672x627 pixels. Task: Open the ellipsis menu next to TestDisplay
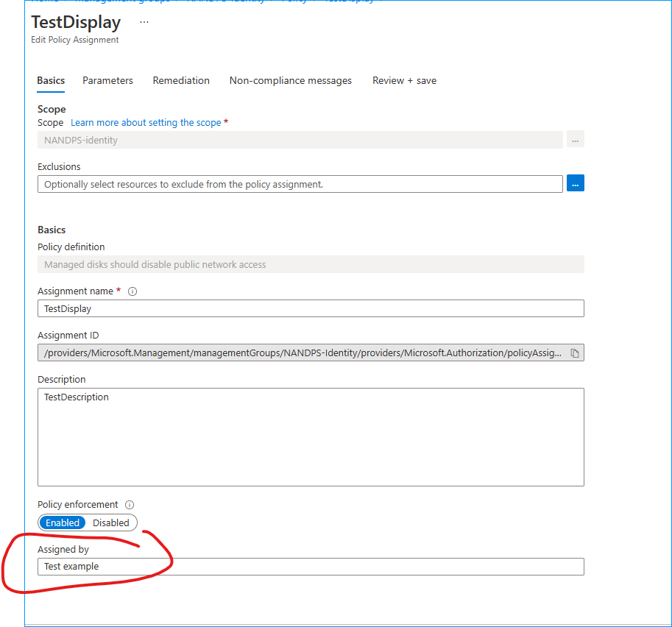pos(144,22)
